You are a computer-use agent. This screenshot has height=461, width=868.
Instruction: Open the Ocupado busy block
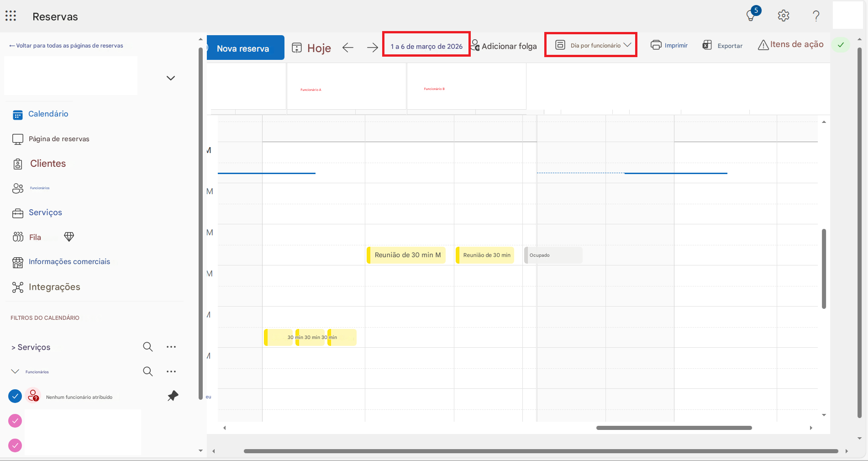553,255
